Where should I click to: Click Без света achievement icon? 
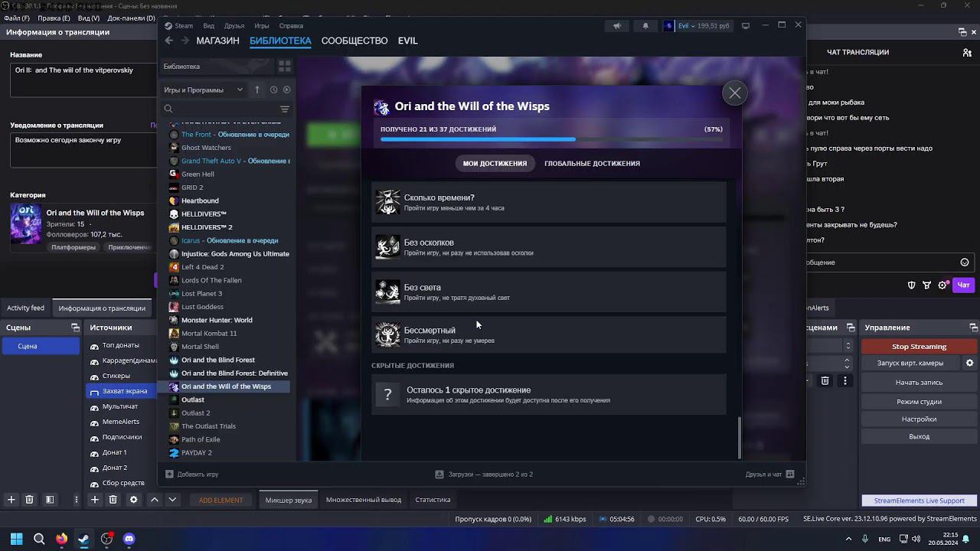(387, 292)
